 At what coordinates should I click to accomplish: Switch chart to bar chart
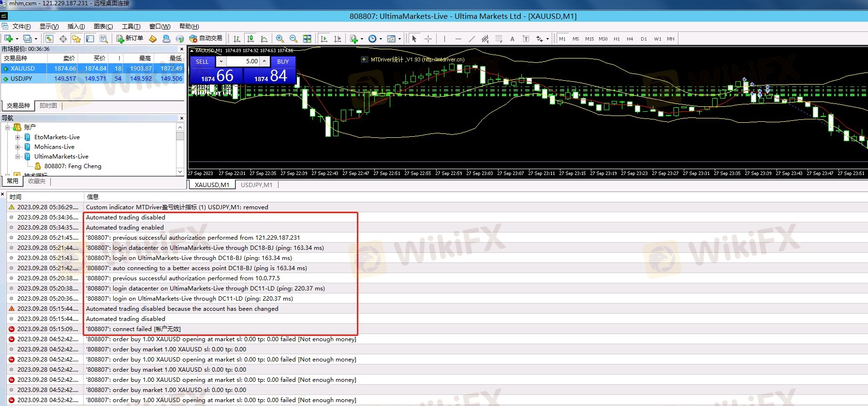(x=237, y=39)
